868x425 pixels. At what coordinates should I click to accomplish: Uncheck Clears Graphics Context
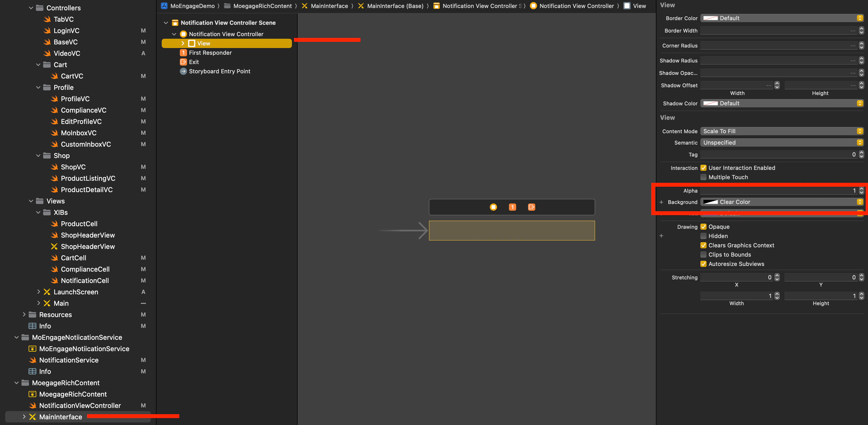coord(703,245)
